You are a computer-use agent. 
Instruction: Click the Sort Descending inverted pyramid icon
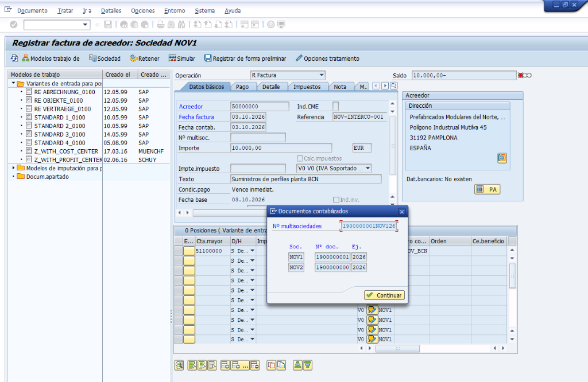coord(308,365)
